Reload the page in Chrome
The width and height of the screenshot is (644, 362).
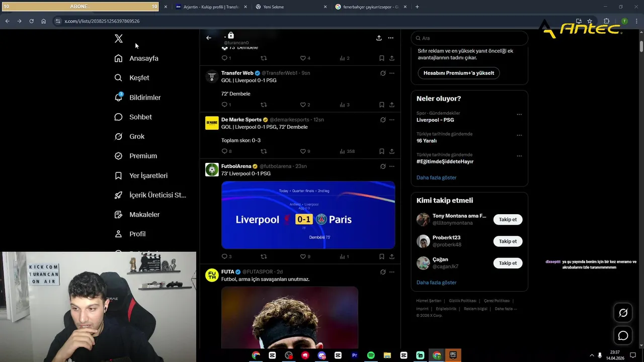(x=31, y=21)
